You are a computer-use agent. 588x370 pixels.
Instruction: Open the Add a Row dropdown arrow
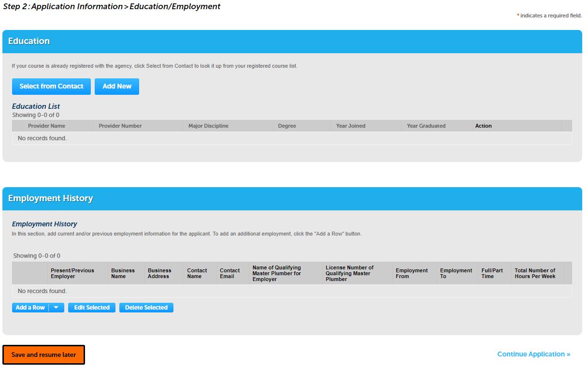tap(57, 308)
